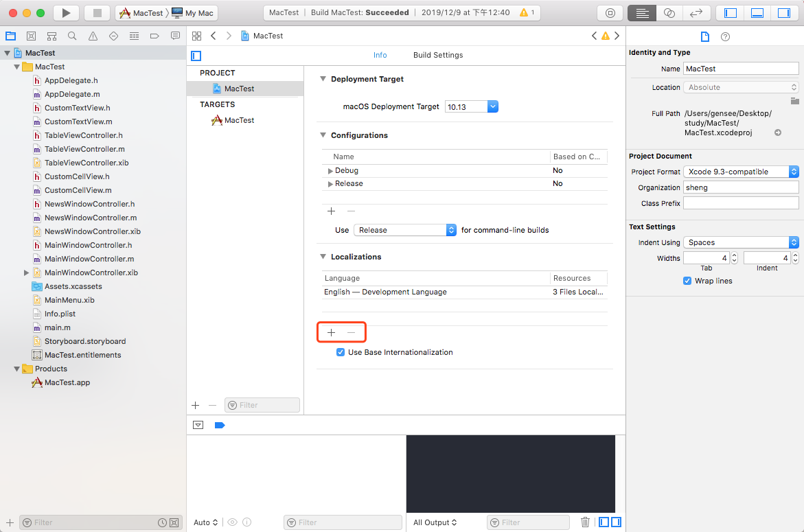Open the Debug navigator

pos(135,36)
